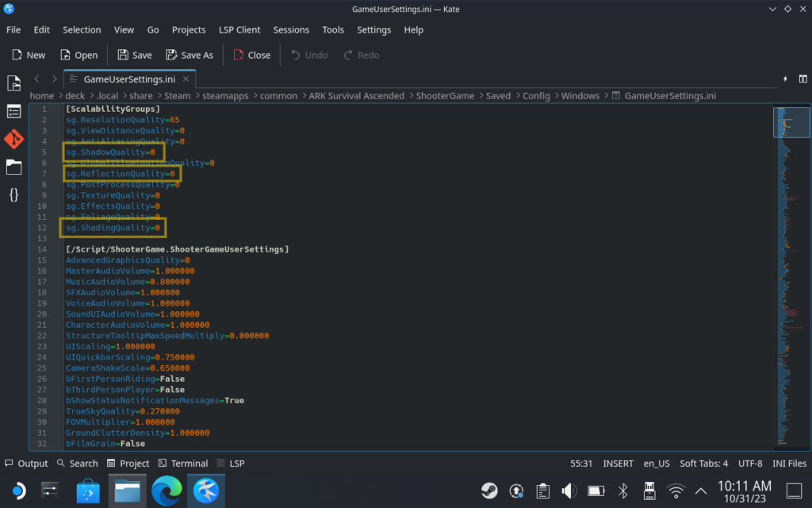
Task: Click the code minimap scrollbar
Action: coord(791,277)
